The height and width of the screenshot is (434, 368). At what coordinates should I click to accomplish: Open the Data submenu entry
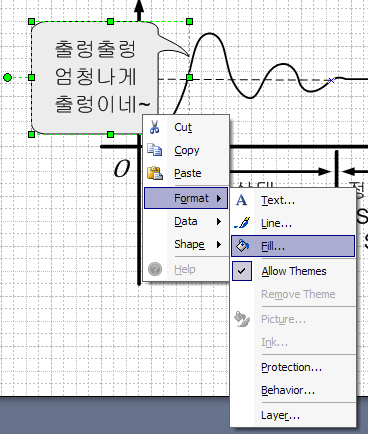click(186, 221)
